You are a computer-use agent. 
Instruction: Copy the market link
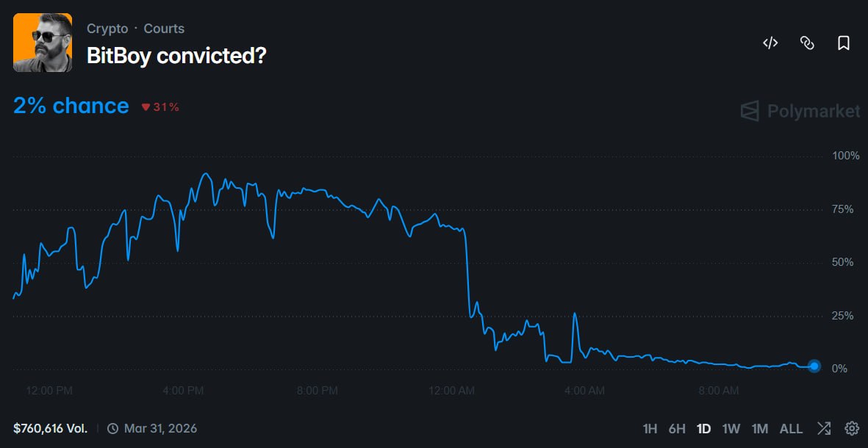806,43
